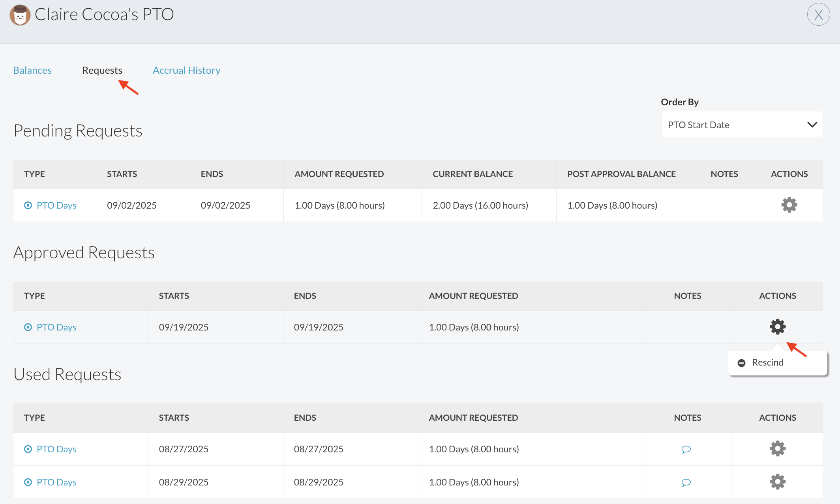View note bubble for 08/29/2025 request
This screenshot has width=840, height=504.
click(686, 482)
